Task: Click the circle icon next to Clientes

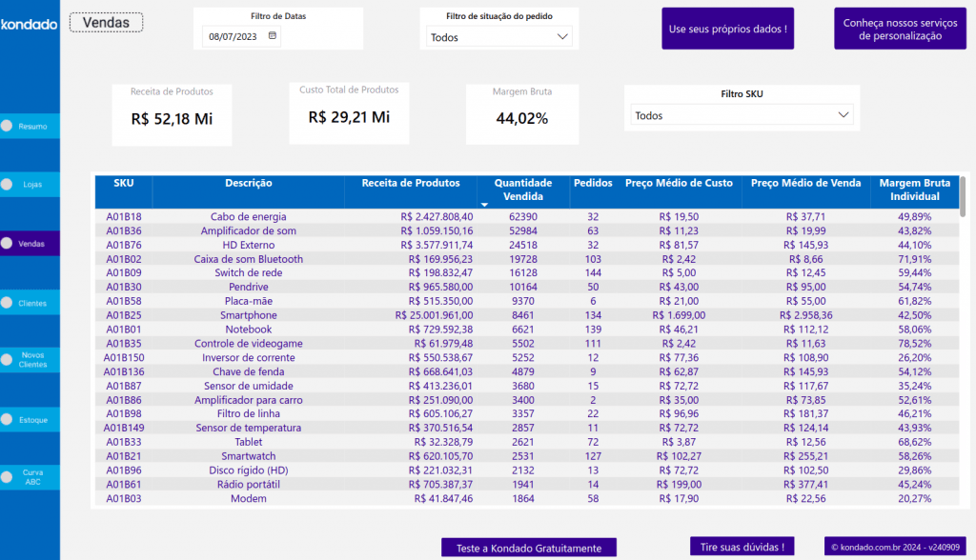Action: 8,303
